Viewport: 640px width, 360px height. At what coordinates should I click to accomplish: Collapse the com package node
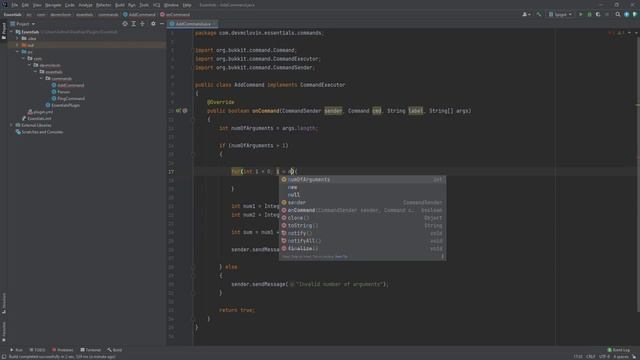pyautogui.click(x=24, y=58)
